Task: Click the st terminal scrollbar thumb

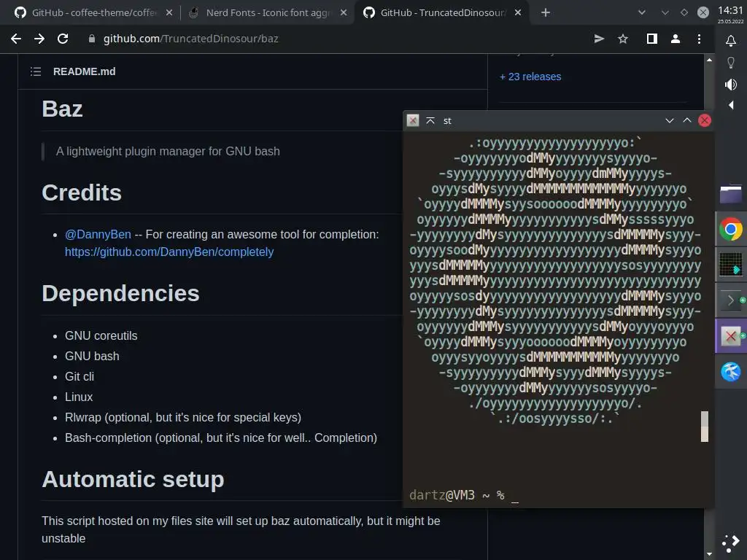Action: (705, 427)
